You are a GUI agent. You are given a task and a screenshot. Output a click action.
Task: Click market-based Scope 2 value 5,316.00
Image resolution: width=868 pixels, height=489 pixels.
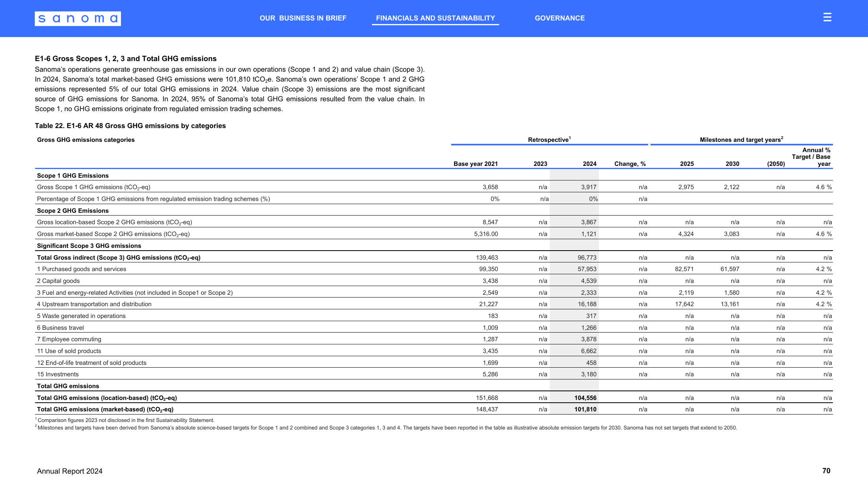pyautogui.click(x=486, y=234)
